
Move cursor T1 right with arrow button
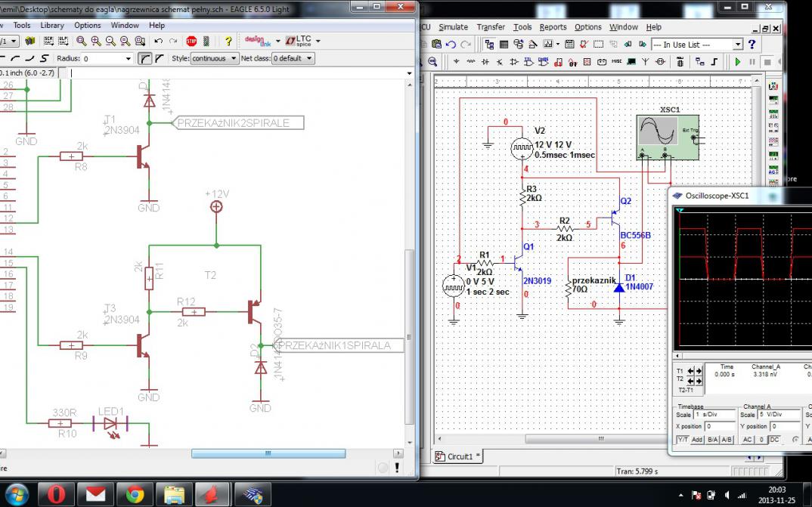tap(699, 371)
